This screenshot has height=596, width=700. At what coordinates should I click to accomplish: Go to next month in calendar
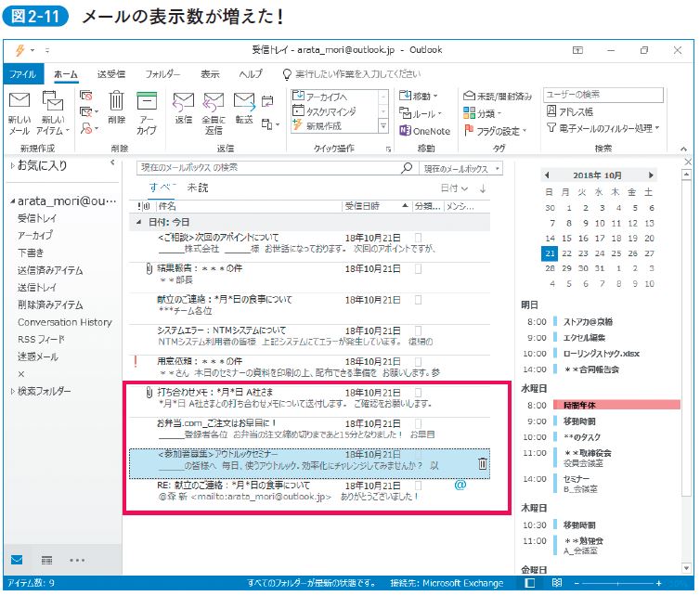pyautogui.click(x=651, y=175)
